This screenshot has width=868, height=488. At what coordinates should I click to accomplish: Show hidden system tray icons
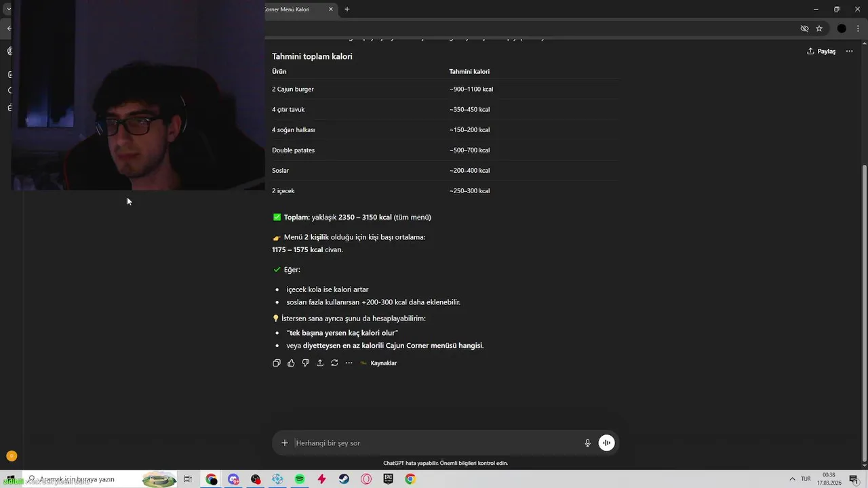tap(792, 479)
